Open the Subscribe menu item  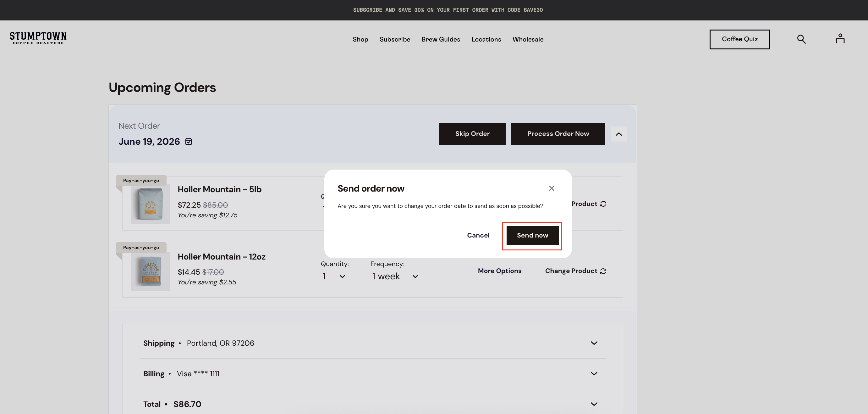point(395,39)
